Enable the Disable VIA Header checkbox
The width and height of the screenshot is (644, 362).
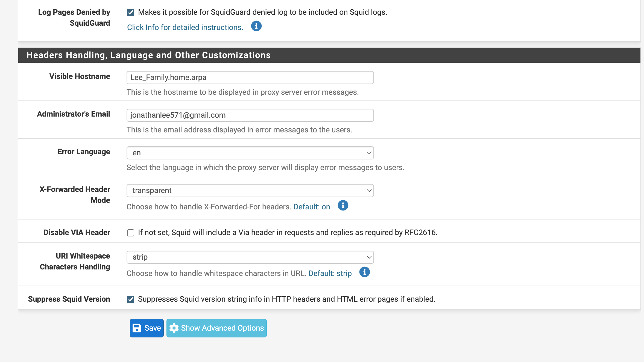(131, 233)
